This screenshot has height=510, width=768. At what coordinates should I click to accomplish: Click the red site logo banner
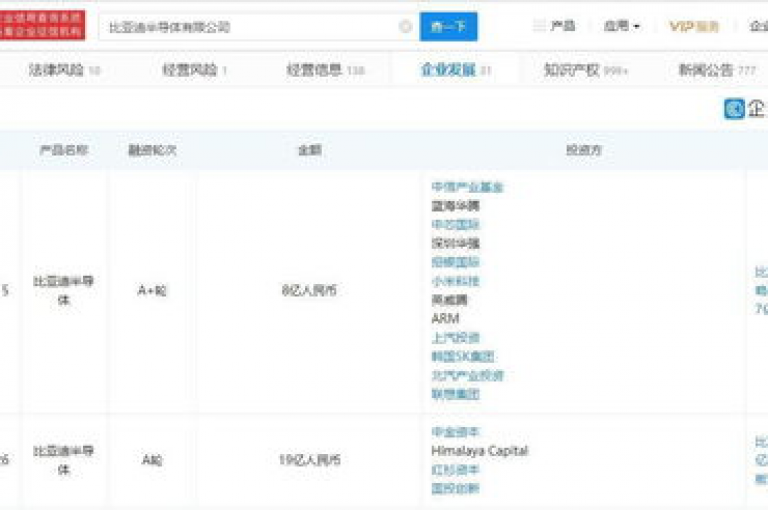pos(42,25)
